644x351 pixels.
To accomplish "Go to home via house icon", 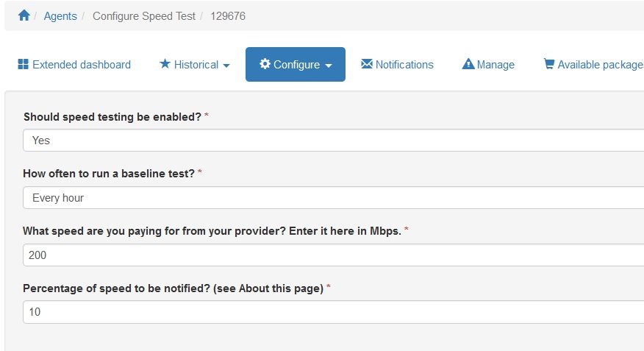I will (24, 15).
